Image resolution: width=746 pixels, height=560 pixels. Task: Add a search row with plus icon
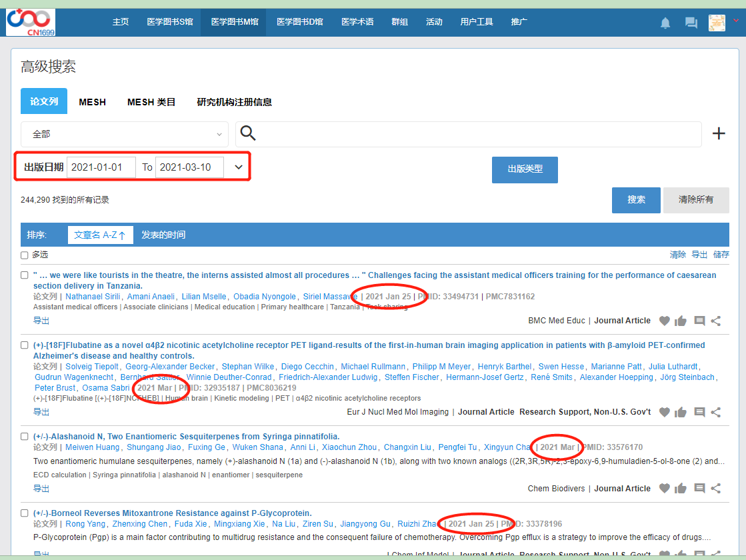[x=719, y=134]
